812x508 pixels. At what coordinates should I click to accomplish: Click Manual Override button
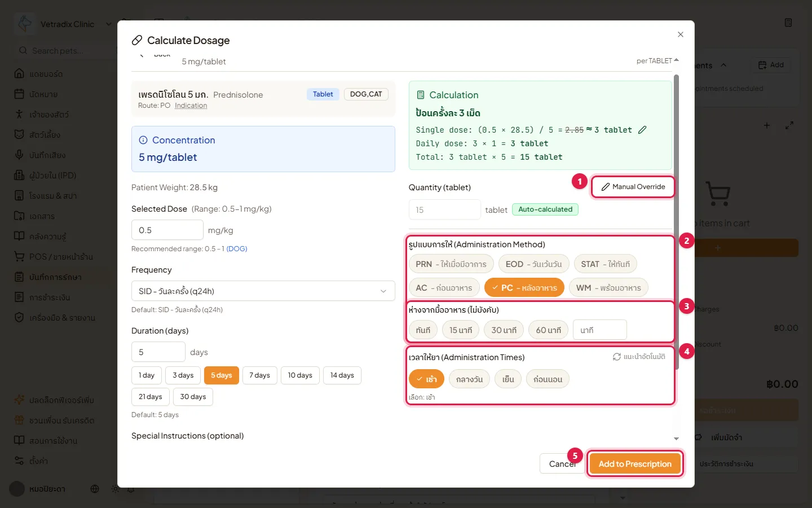pyautogui.click(x=633, y=187)
